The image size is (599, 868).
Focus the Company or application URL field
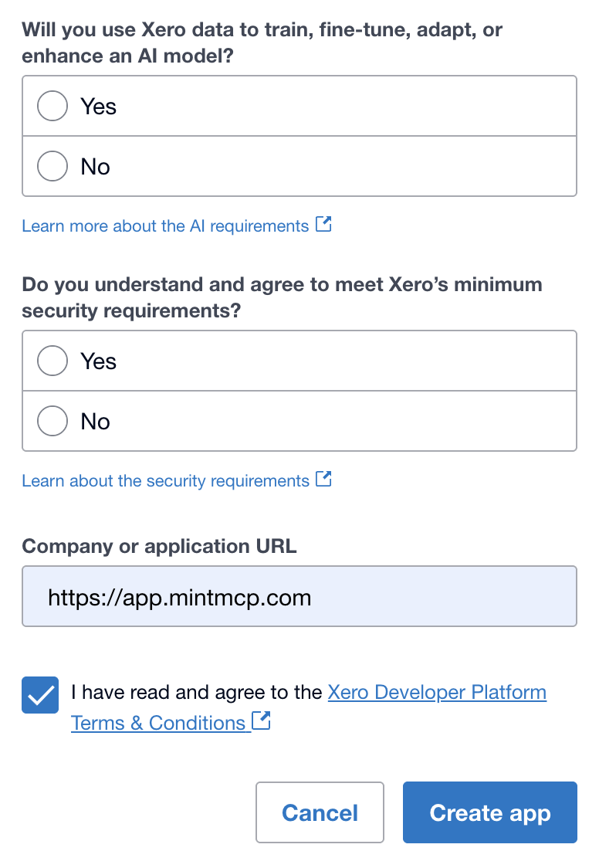tap(299, 596)
